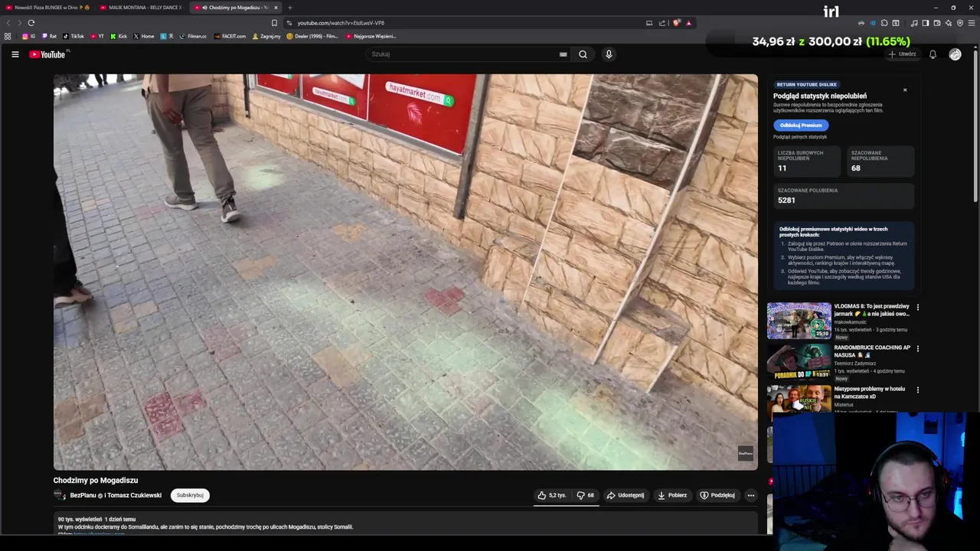Open the apps grid icon in bookmarks bar
Image resolution: width=980 pixels, height=551 pixels.
(8, 36)
